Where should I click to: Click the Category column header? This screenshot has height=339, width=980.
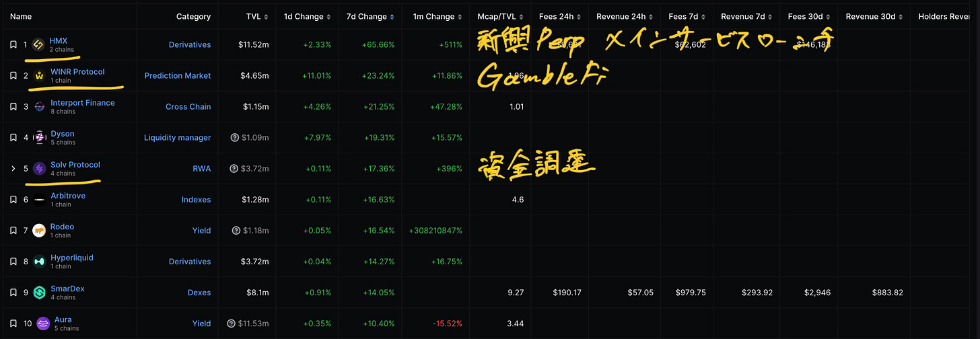[194, 17]
